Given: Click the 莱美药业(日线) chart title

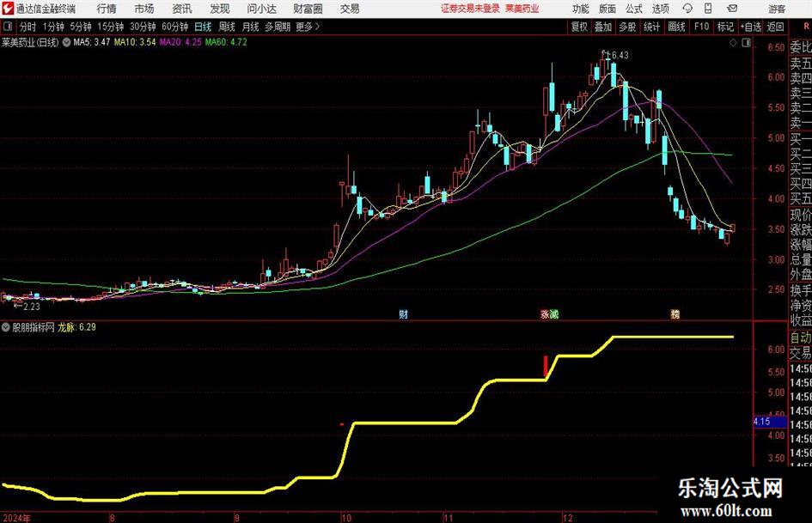Looking at the screenshot, I should coord(30,42).
